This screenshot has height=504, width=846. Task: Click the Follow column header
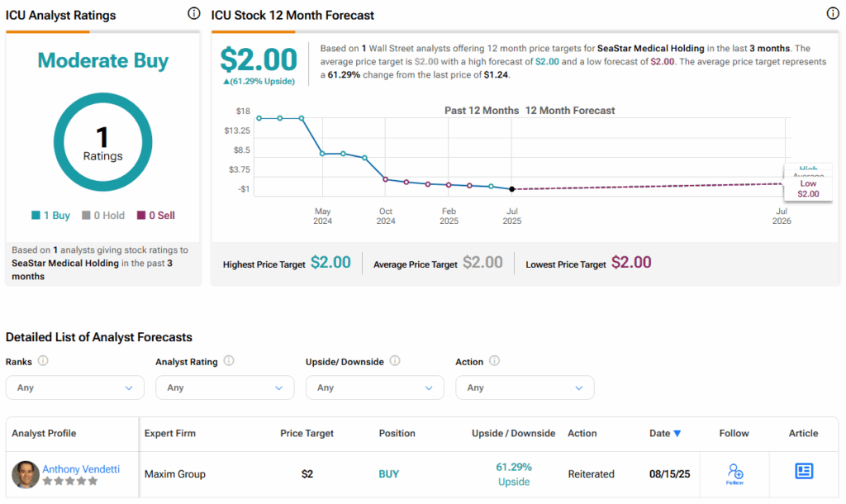(734, 433)
